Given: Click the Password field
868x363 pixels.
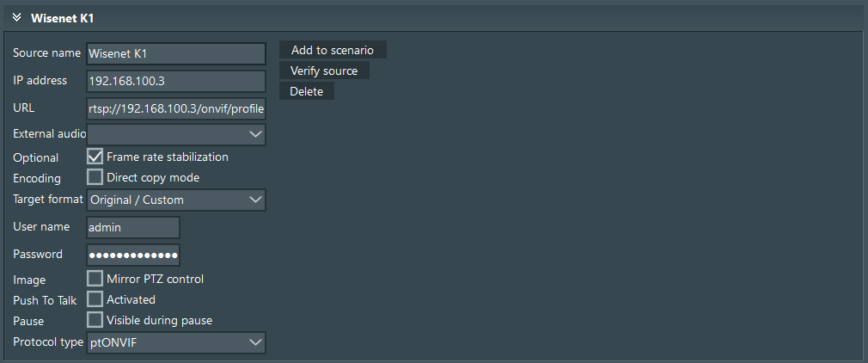Looking at the screenshot, I should [x=133, y=255].
